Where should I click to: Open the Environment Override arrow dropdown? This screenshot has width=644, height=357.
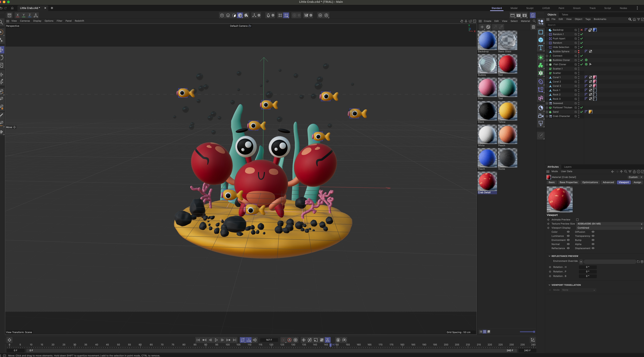coord(581,262)
